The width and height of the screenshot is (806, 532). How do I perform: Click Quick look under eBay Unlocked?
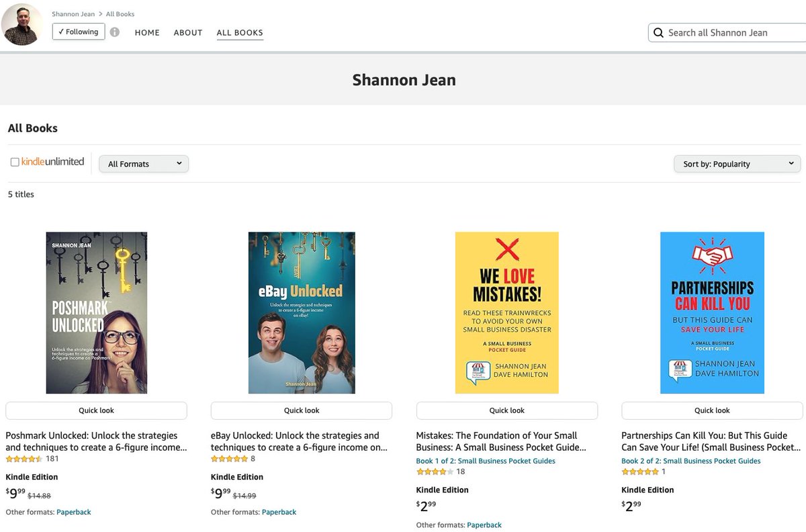click(x=302, y=410)
